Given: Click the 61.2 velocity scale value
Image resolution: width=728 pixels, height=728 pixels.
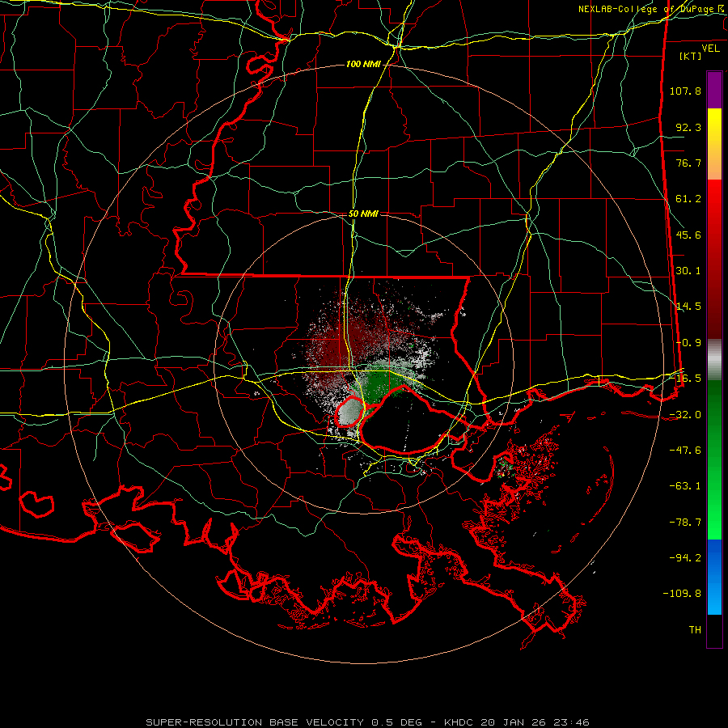Looking at the screenshot, I should (x=688, y=199).
